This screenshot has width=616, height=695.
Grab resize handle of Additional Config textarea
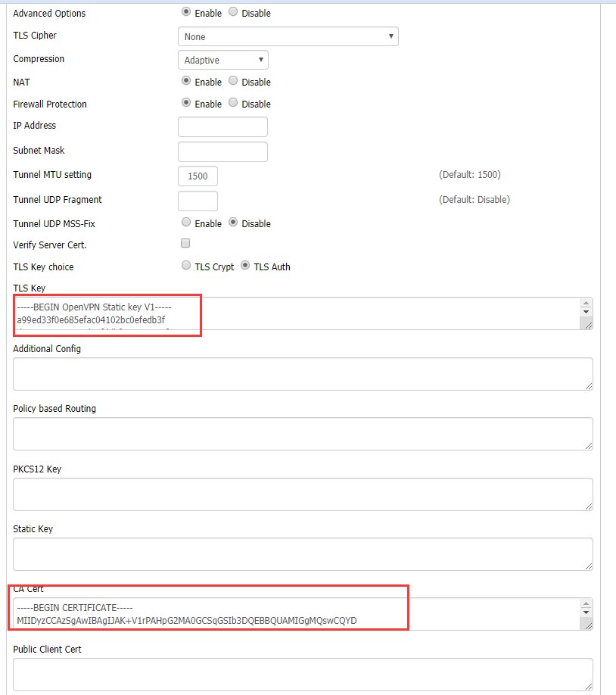click(589, 386)
